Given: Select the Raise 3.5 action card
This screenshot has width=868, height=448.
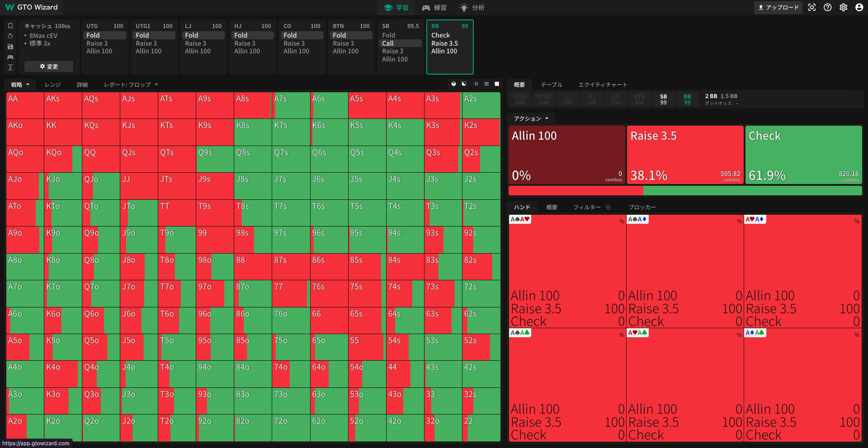Looking at the screenshot, I should coord(685,155).
